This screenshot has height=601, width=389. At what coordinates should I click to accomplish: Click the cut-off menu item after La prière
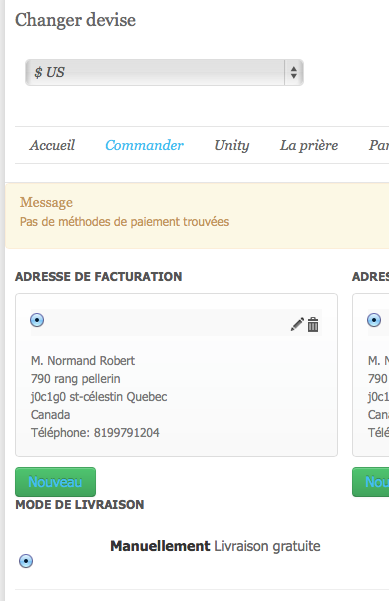click(x=379, y=145)
